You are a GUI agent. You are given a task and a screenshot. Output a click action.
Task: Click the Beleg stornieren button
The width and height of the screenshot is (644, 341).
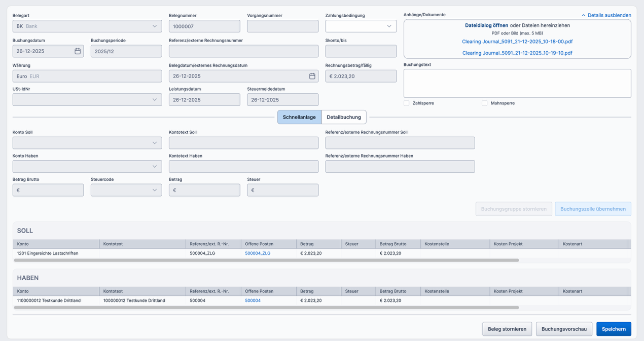coord(507,329)
